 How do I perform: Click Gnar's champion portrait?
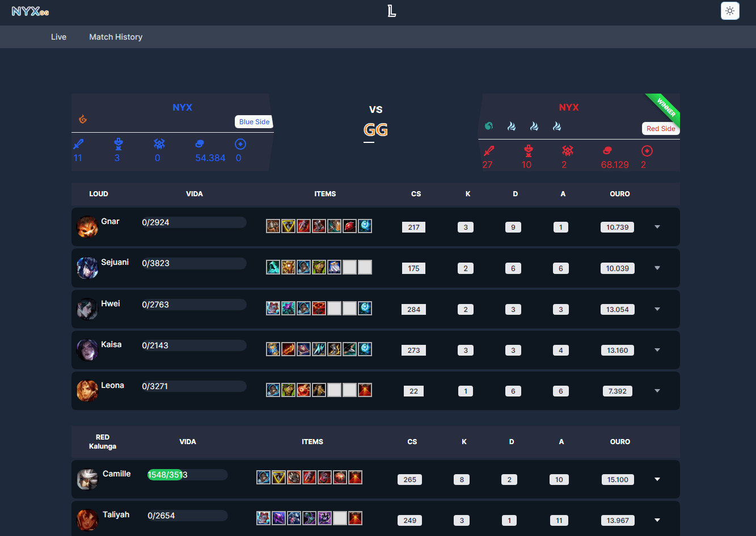click(x=87, y=226)
